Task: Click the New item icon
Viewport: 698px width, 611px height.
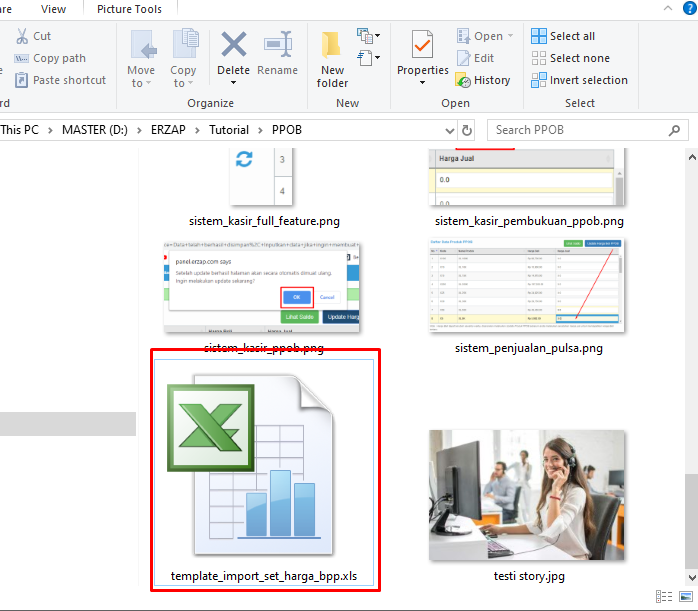Action: pos(365,36)
